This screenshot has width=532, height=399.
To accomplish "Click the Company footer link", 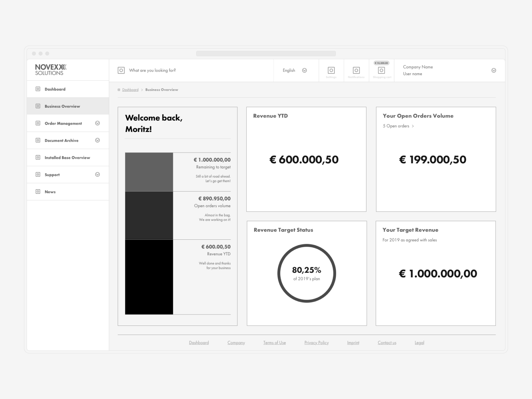I will click(236, 343).
